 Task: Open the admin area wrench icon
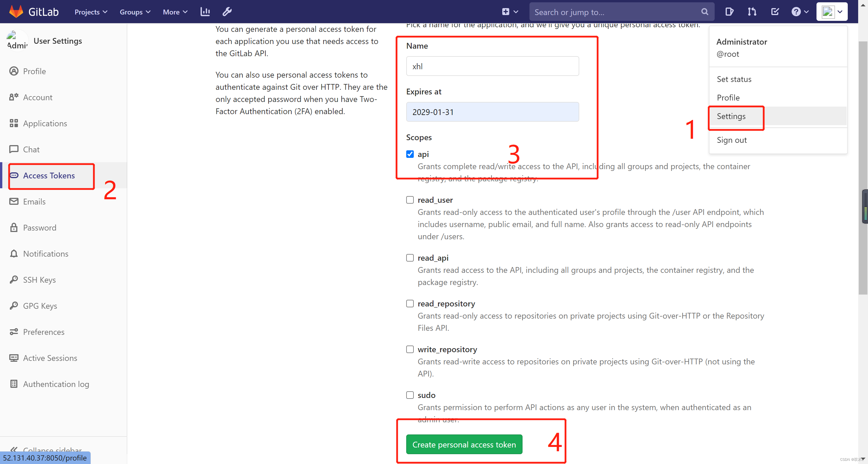pyautogui.click(x=227, y=12)
